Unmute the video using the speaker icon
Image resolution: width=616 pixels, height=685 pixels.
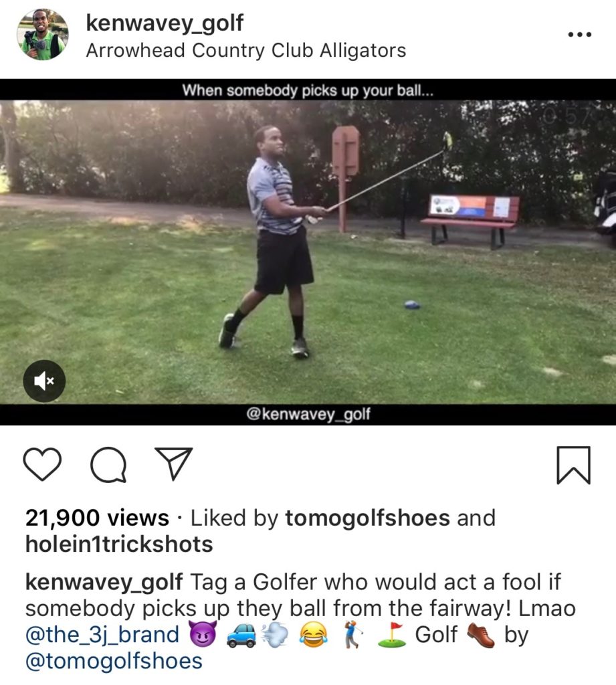click(x=44, y=381)
